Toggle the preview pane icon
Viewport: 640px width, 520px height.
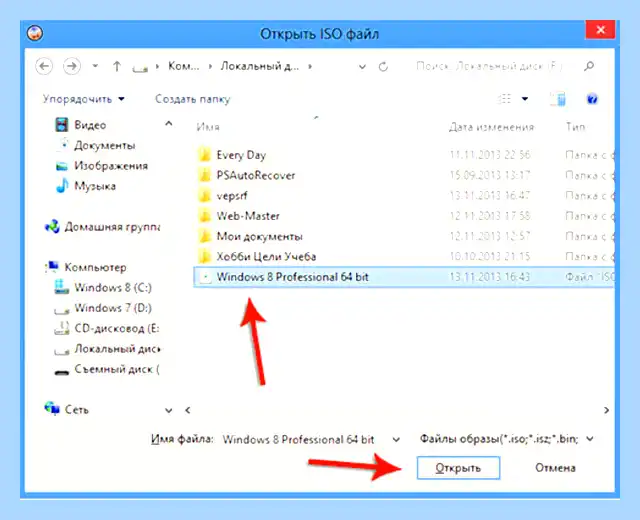[x=558, y=99]
